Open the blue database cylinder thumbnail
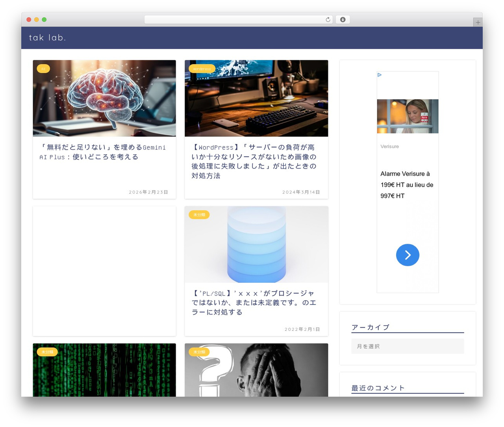The height and width of the screenshot is (427, 504). (x=256, y=244)
